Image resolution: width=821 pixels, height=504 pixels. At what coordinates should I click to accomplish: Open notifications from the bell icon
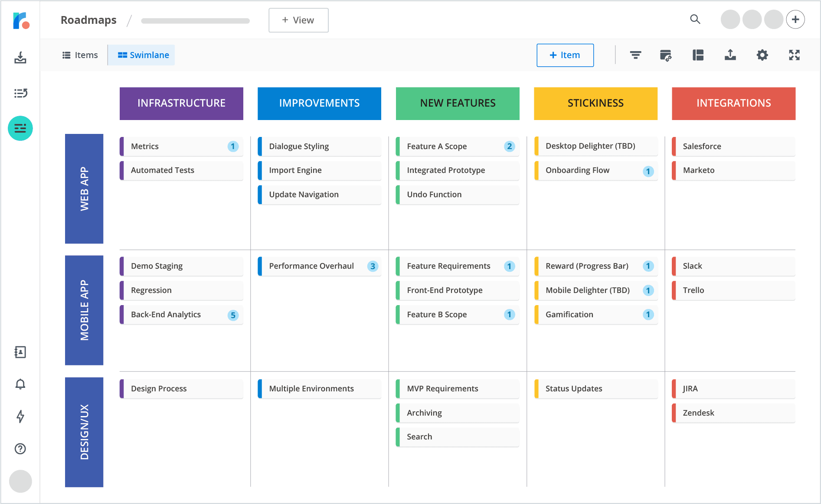20,384
